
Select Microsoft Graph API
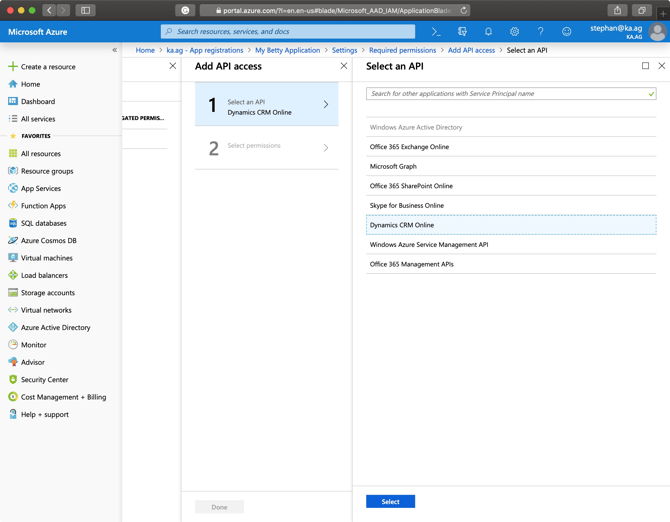coord(511,166)
